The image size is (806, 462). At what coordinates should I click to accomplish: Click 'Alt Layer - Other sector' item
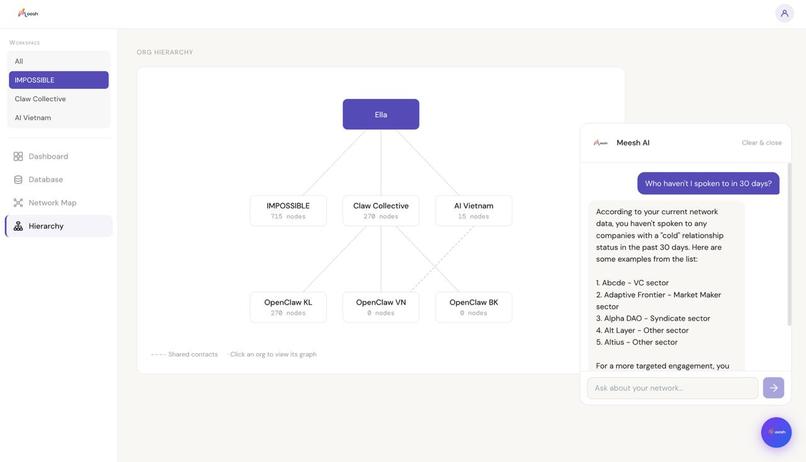coord(642,330)
